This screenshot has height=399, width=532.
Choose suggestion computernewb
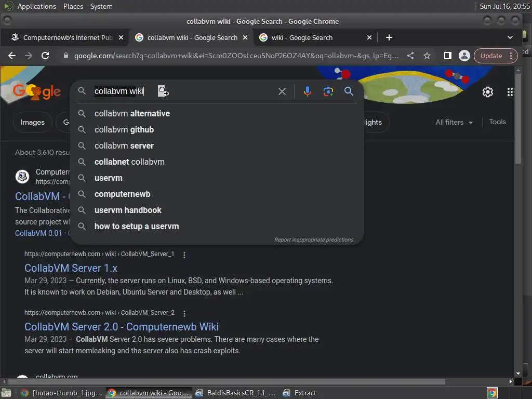tap(217, 194)
